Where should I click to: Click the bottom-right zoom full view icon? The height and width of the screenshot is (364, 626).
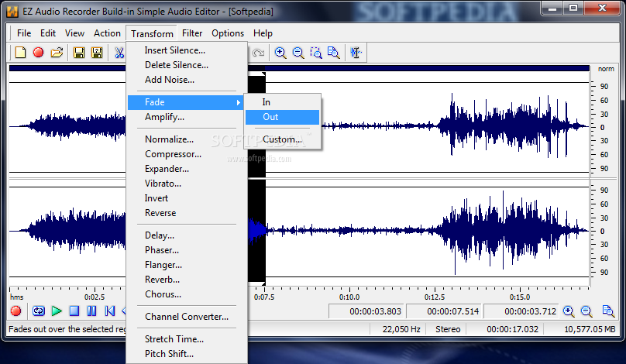[608, 311]
